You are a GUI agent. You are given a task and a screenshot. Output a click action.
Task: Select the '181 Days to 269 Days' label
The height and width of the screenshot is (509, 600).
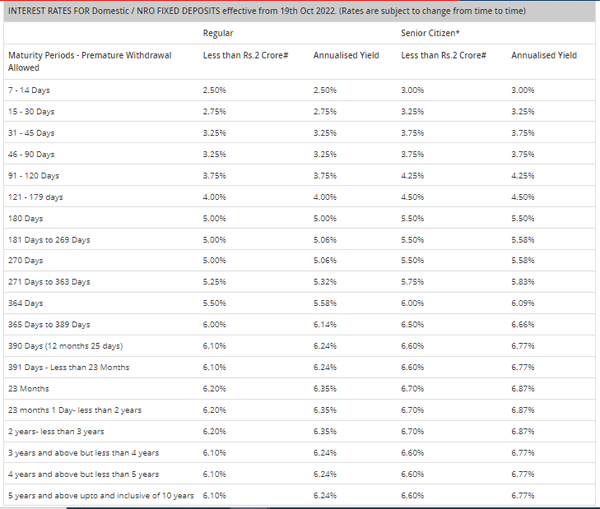(48, 240)
